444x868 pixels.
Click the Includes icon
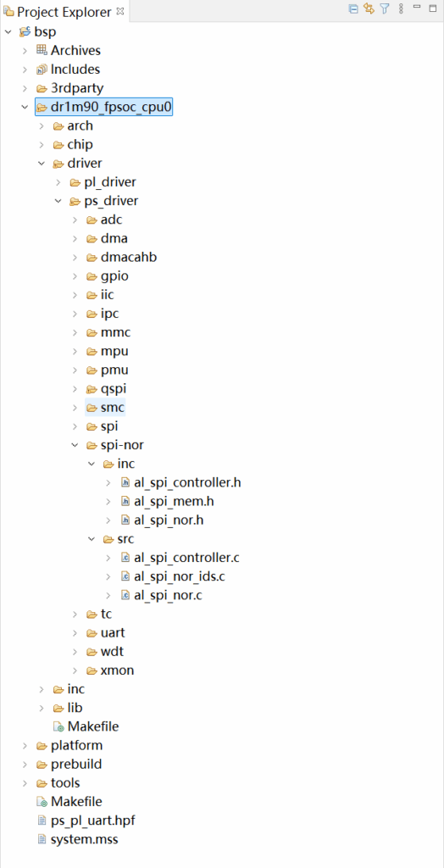click(42, 70)
